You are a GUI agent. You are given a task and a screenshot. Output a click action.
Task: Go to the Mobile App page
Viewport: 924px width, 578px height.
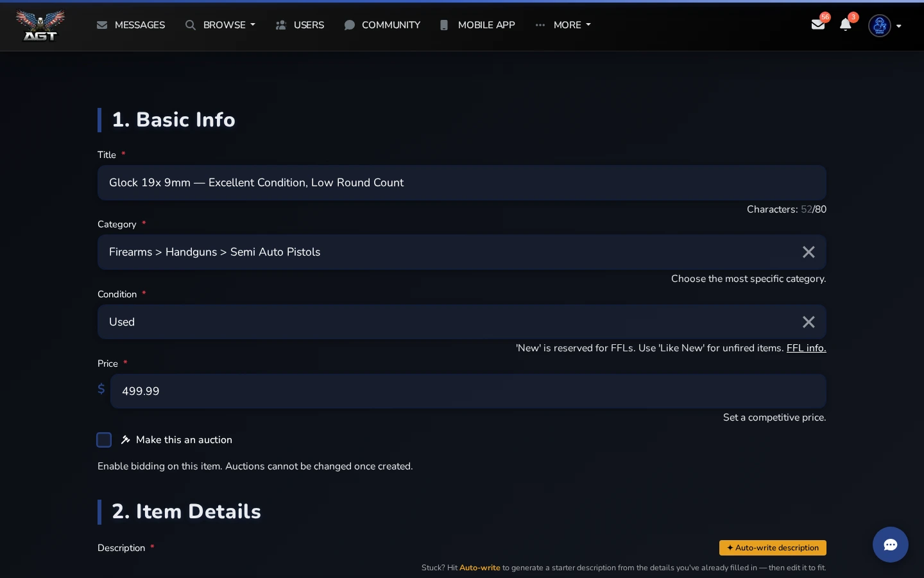(x=477, y=25)
